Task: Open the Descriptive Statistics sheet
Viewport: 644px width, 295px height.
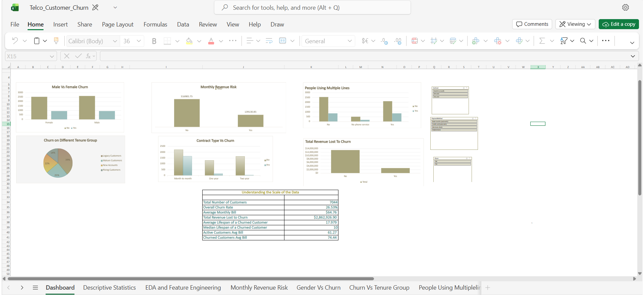Action: click(109, 288)
